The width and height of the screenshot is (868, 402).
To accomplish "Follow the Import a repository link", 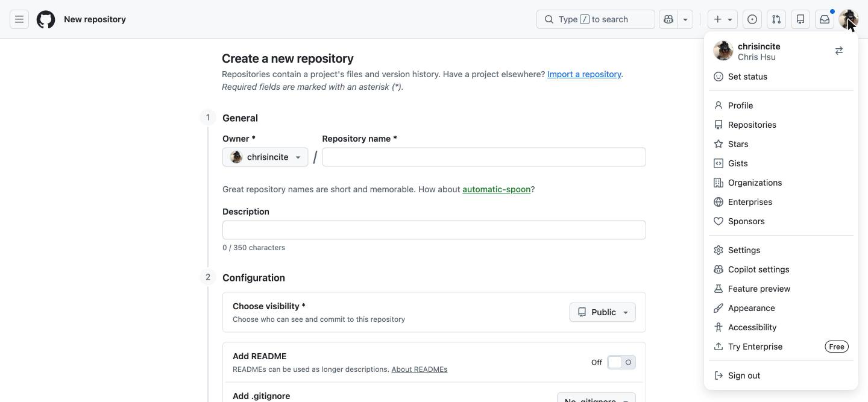I will [584, 74].
